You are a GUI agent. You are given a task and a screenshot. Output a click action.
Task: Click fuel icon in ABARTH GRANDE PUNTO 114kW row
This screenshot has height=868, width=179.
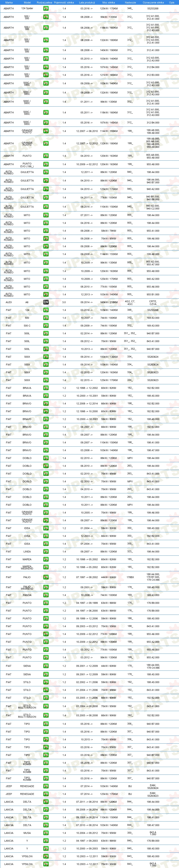46,131
